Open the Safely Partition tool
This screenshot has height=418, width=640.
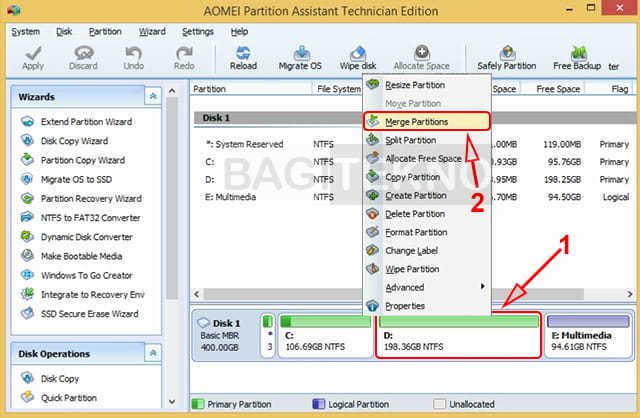(507, 58)
